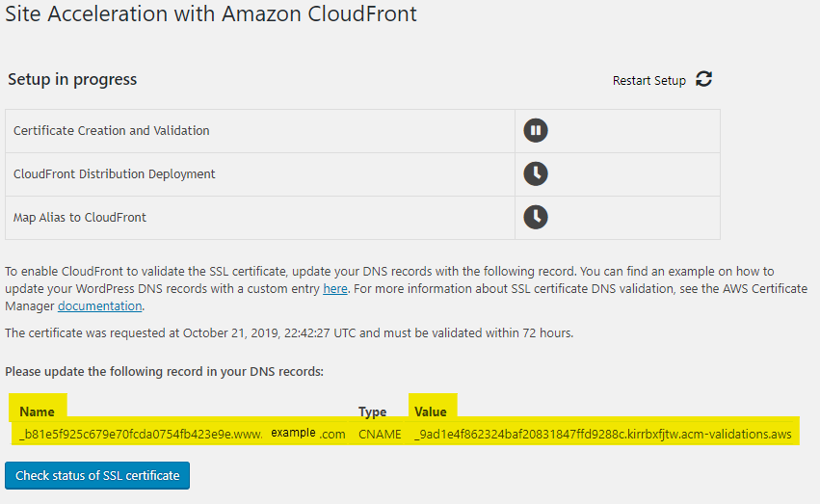Click Site Acceleration with Amazon CloudFront title
This screenshot has height=504, width=820.
tap(211, 14)
